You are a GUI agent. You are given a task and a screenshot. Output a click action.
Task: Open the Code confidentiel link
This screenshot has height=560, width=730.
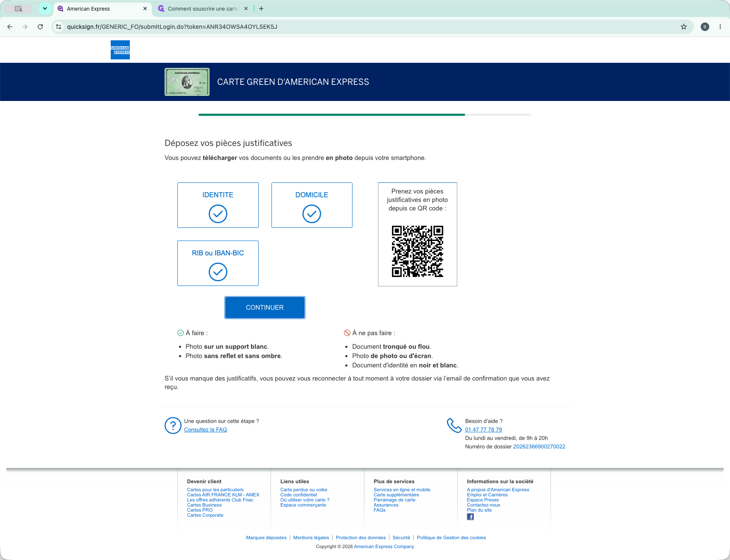(x=299, y=495)
